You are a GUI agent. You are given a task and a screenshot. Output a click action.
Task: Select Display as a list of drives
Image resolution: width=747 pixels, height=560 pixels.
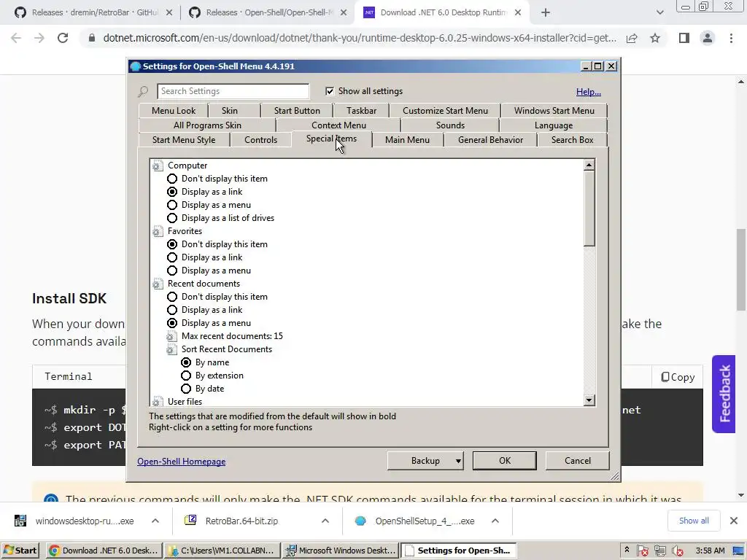pos(172,218)
